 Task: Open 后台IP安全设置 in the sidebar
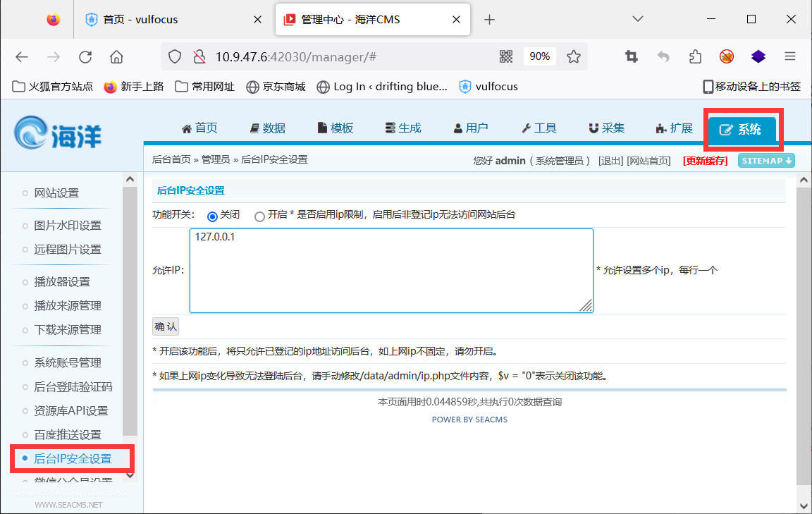[x=73, y=459]
